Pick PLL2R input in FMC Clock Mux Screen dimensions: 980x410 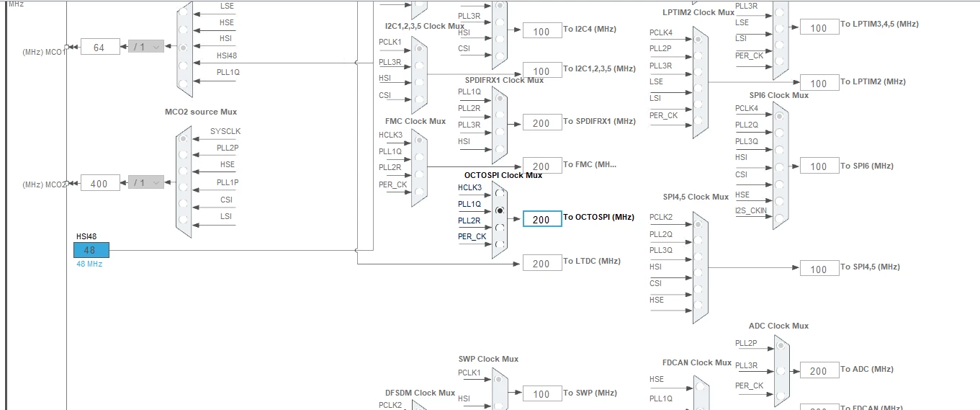coord(419,174)
